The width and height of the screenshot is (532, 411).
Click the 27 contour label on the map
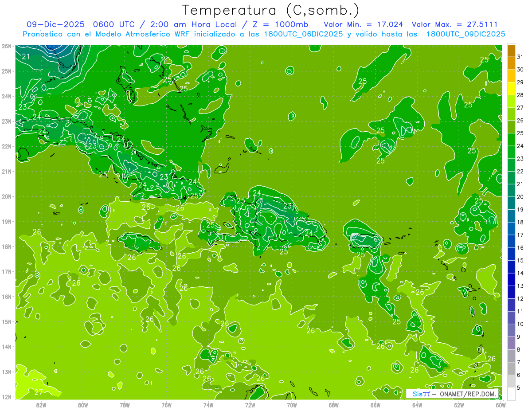click(39, 392)
